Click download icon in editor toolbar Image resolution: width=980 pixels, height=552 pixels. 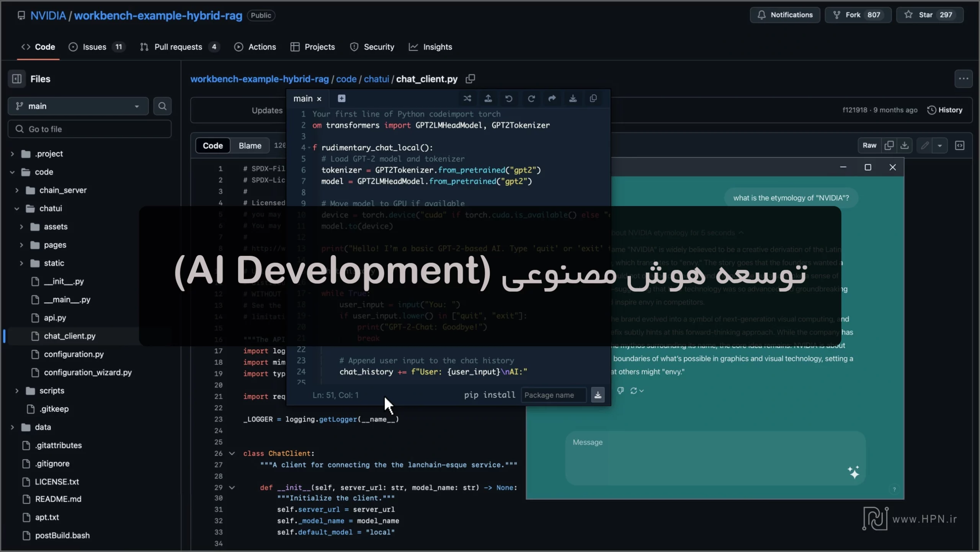click(573, 98)
